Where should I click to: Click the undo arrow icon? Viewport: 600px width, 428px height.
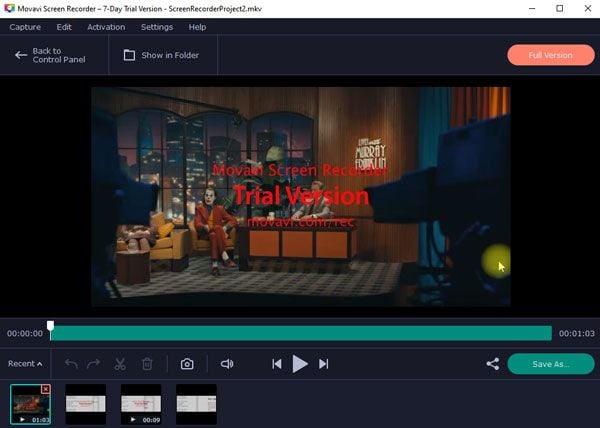tap(72, 364)
